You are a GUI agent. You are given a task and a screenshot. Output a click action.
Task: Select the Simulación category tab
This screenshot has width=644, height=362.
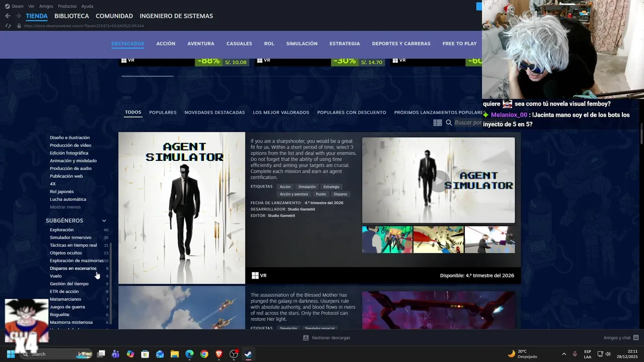click(302, 44)
